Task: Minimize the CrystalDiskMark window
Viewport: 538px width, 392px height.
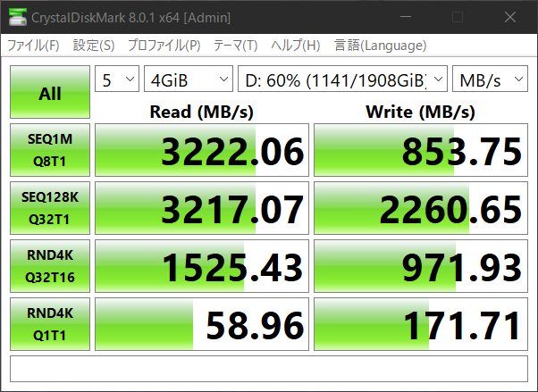Action: [x=406, y=17]
